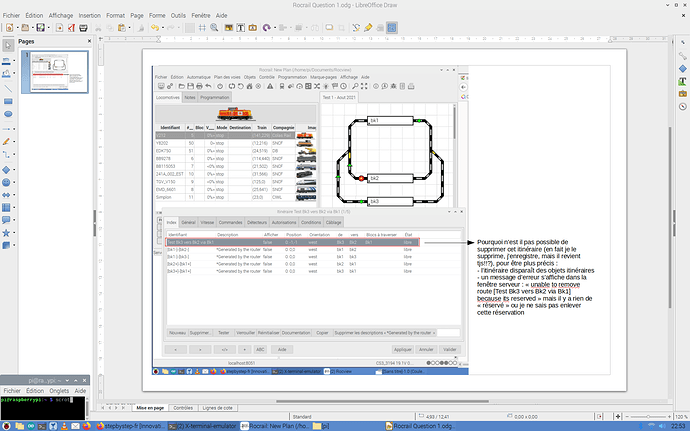The width and height of the screenshot is (690, 431).
Task: Click the Edit Points icon
Action: 356,28
